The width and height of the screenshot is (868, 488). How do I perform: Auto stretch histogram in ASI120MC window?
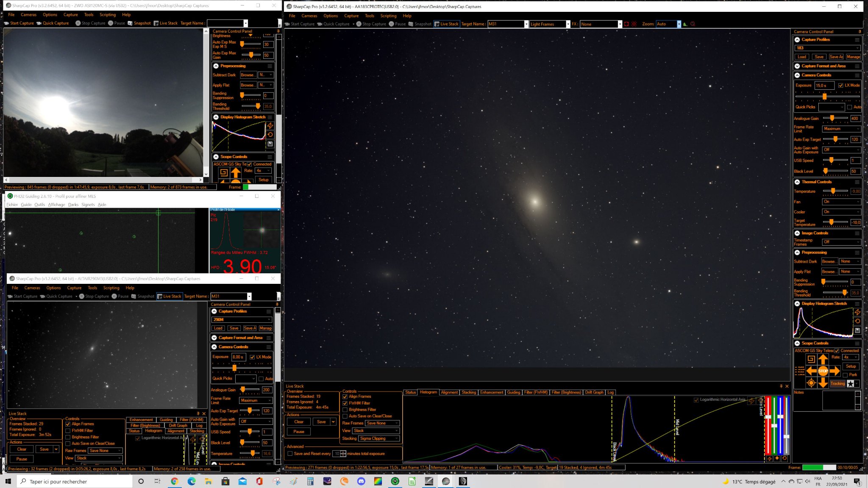(270, 125)
